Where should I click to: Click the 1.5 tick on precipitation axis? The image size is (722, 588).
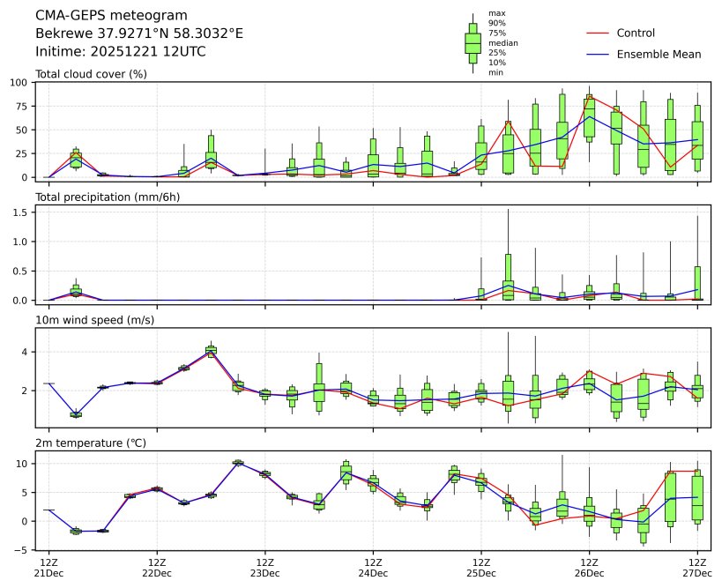pos(23,212)
